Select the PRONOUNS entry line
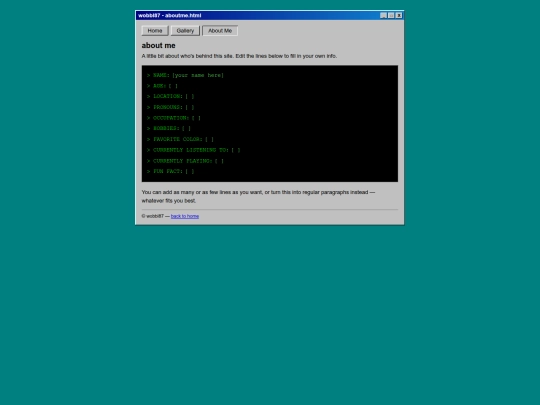 pos(170,107)
